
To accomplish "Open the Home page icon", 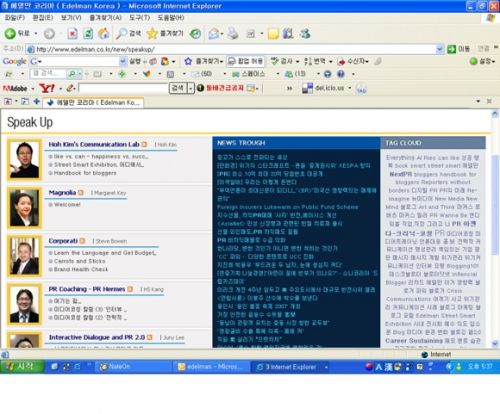I will (104, 33).
